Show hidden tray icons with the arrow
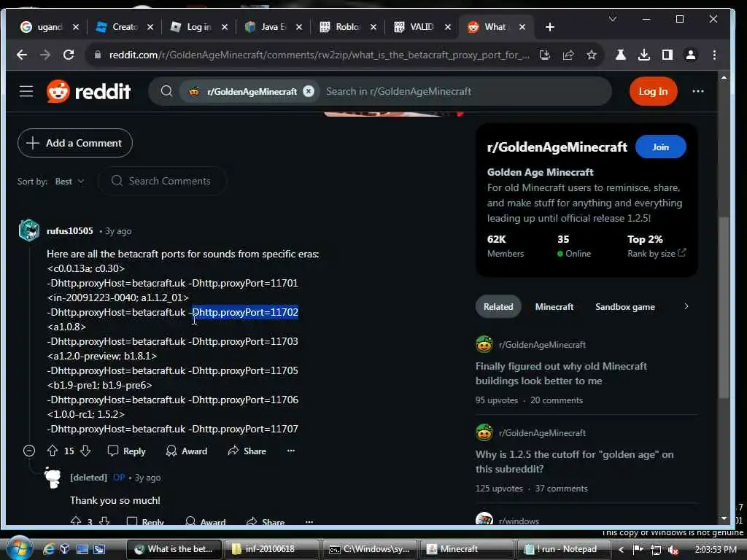 pos(622,550)
